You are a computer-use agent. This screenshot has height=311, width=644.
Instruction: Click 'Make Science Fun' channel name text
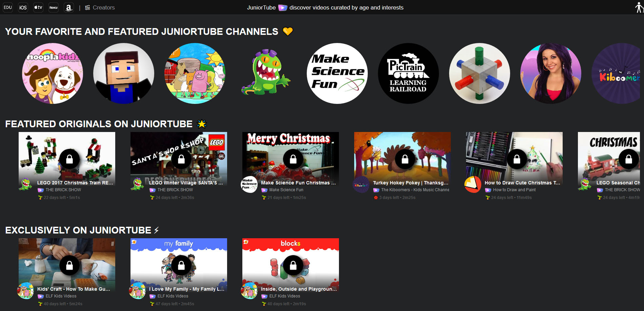point(286,190)
